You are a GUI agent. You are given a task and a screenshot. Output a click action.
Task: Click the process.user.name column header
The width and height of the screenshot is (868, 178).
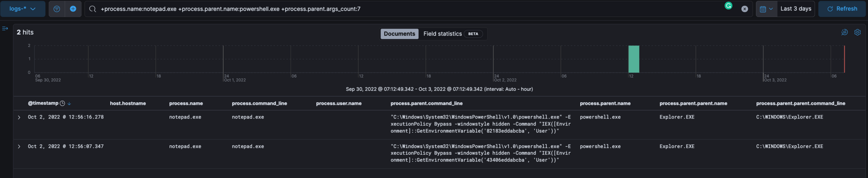[x=339, y=103]
